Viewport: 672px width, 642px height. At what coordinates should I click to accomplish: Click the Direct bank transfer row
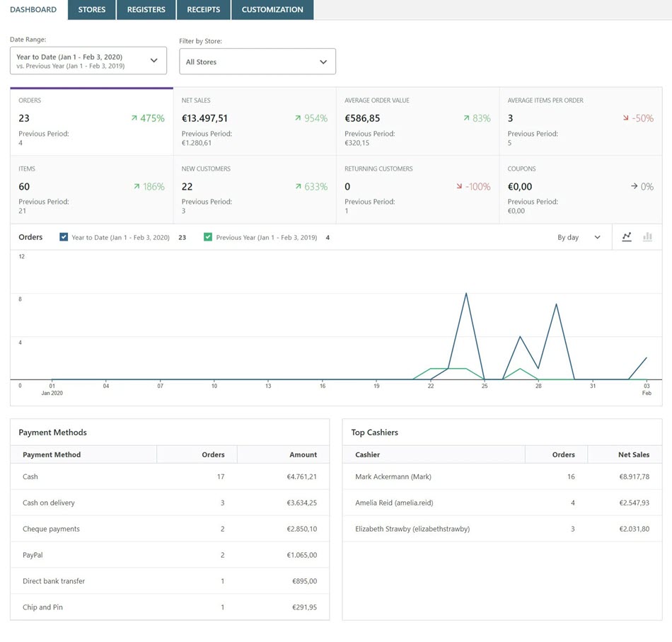point(170,581)
